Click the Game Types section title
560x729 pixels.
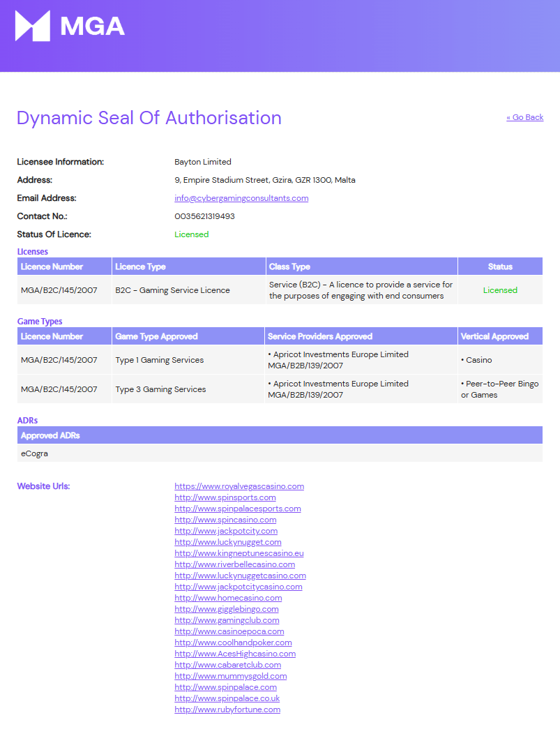coord(40,322)
